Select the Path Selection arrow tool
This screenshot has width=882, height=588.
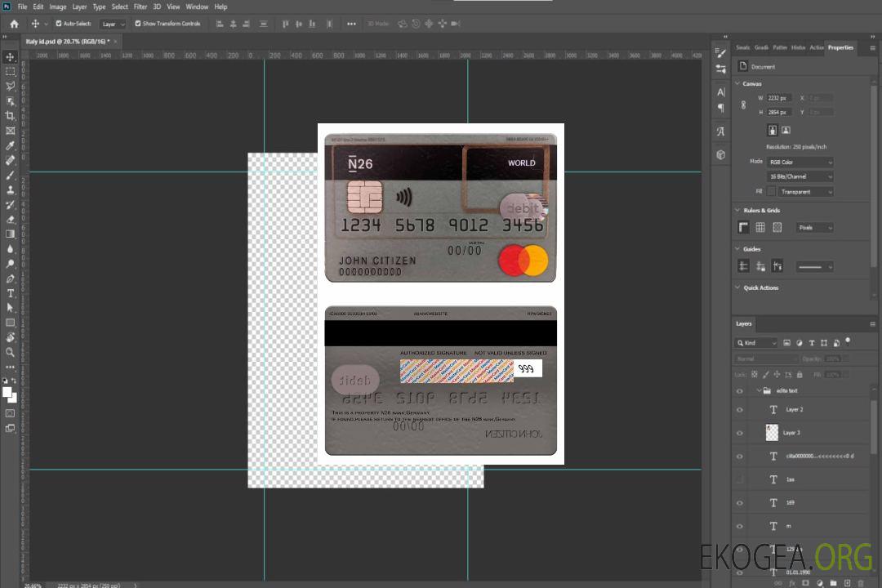10,308
